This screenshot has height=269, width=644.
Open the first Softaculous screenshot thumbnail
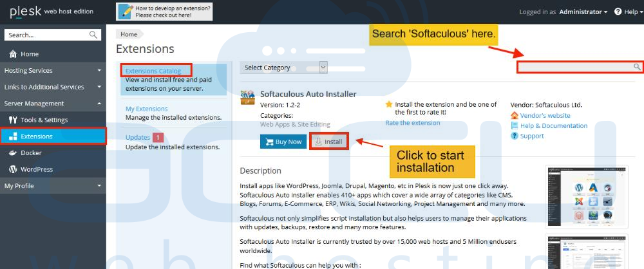[x=587, y=197]
